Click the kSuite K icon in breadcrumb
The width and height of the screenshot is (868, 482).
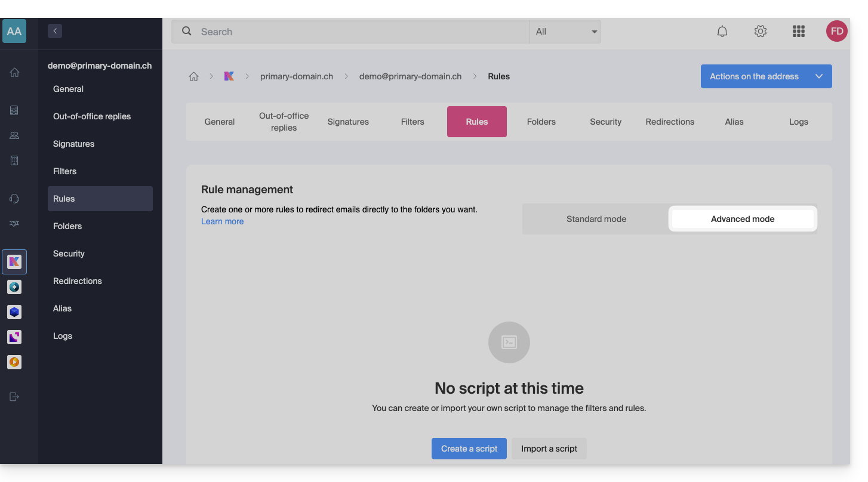point(229,76)
